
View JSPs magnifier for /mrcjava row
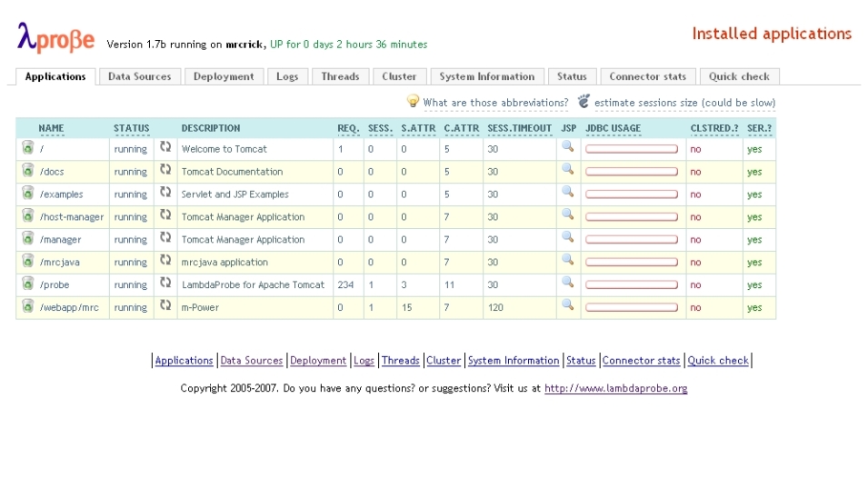567,260
